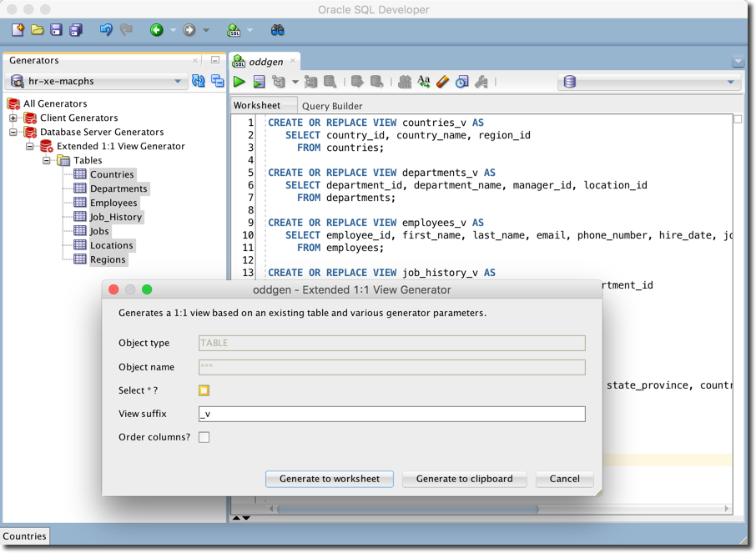Click the New file icon
Image resolution: width=756 pixels, height=553 pixels.
coord(18,30)
